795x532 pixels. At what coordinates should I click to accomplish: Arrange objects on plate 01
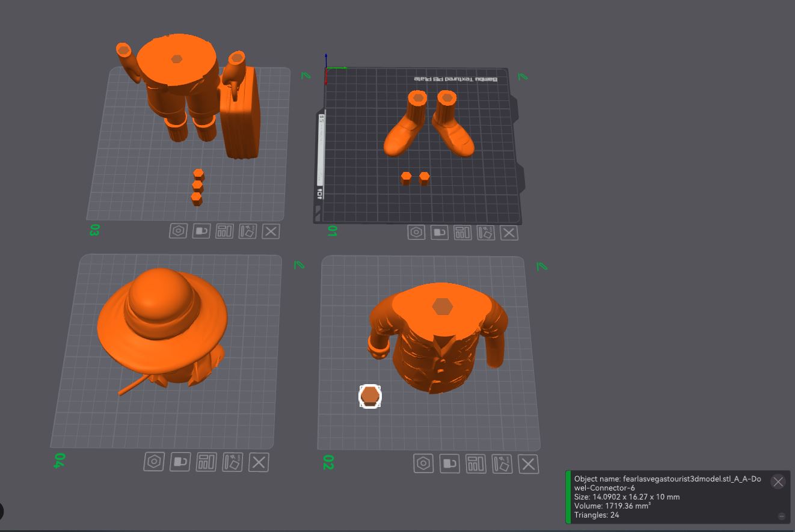pos(462,233)
